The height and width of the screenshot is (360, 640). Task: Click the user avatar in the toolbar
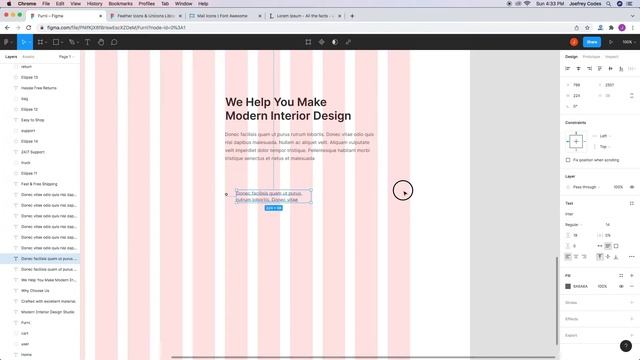[x=574, y=42]
